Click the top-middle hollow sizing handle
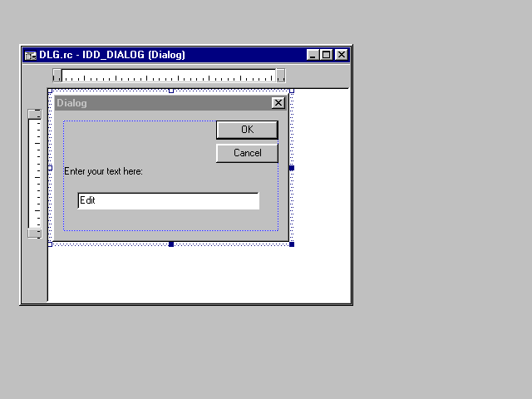The image size is (532, 399). tap(171, 91)
